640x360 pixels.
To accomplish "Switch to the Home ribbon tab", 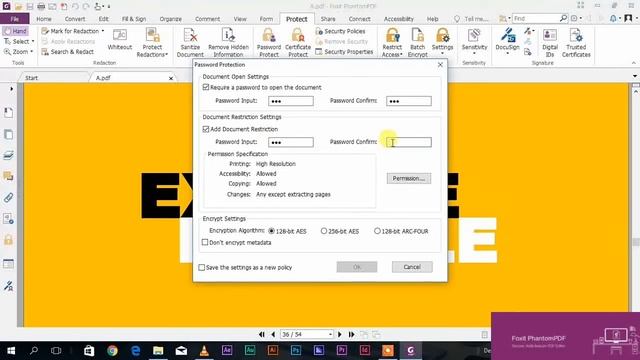I will tap(44, 19).
